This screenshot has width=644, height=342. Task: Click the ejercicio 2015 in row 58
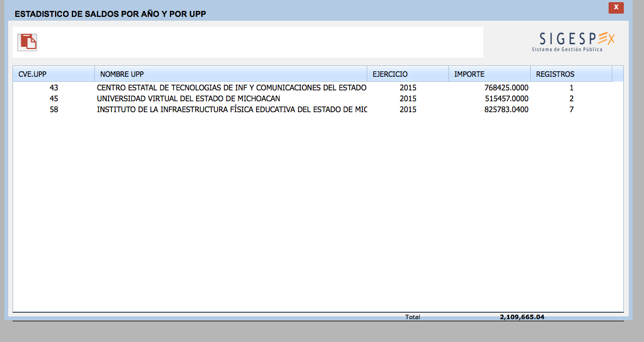408,109
